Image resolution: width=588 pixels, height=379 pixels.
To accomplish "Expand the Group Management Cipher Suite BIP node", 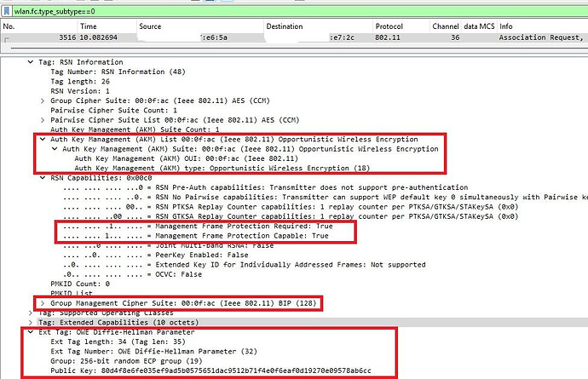I will (x=43, y=303).
